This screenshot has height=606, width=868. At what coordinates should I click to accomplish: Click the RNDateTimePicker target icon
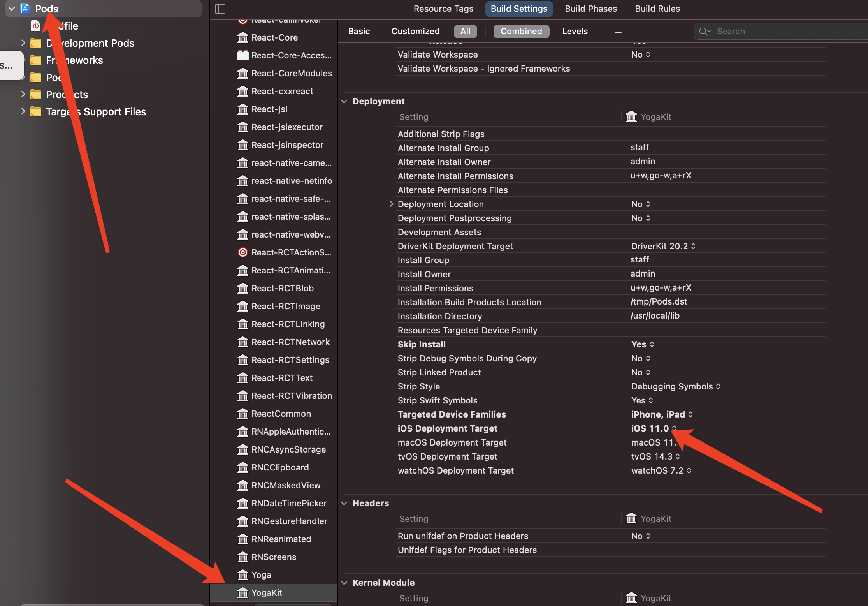click(243, 503)
